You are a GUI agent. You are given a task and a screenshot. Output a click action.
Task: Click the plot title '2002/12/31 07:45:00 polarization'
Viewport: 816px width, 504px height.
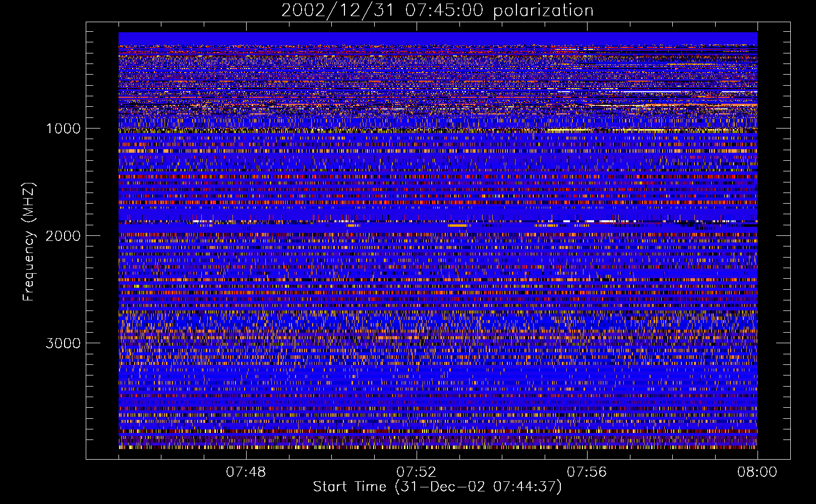(x=437, y=11)
